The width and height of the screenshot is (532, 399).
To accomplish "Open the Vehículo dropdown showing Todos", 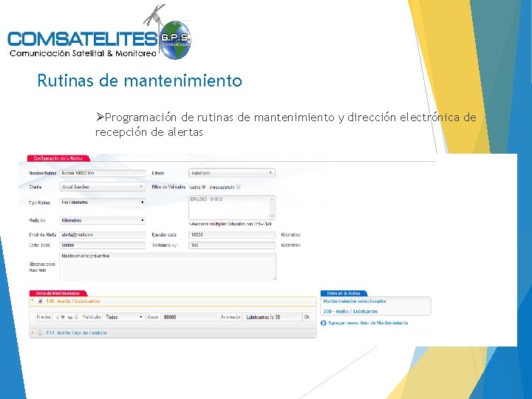I will (124, 317).
